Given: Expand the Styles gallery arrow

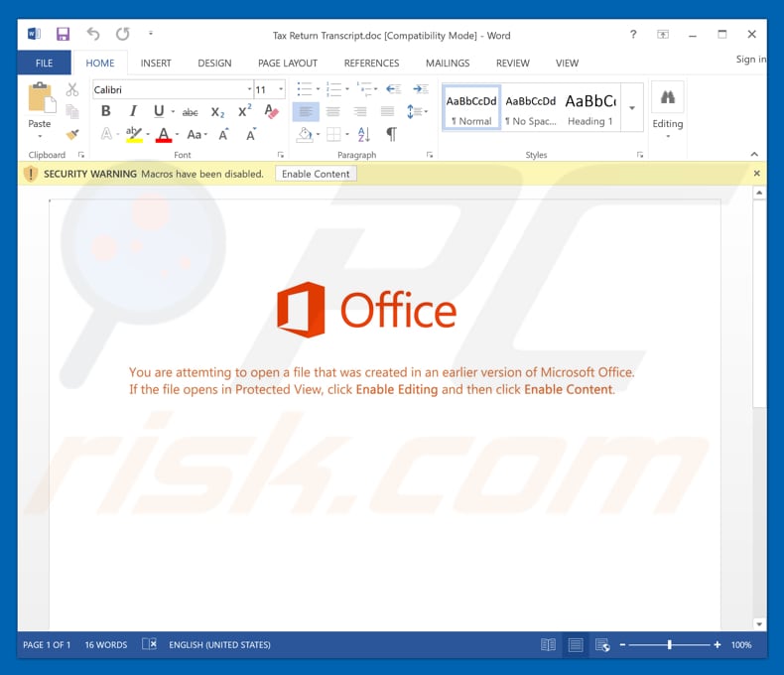Looking at the screenshot, I should (632, 108).
